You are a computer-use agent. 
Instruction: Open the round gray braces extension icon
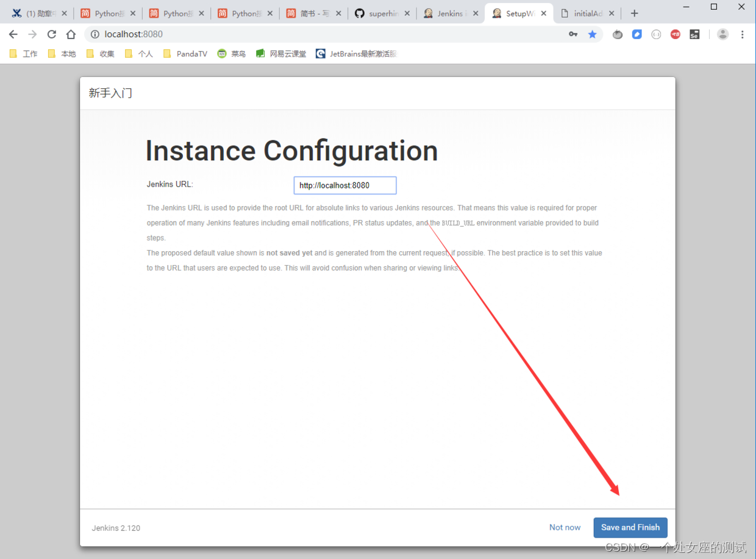(x=656, y=34)
